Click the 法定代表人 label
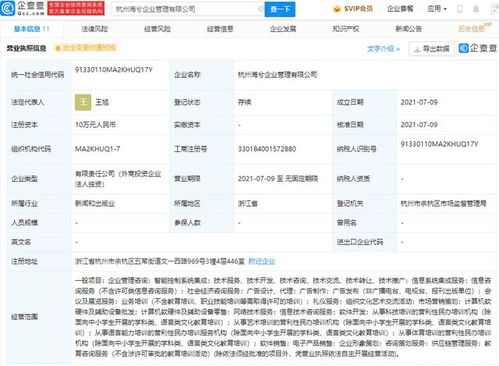Image resolution: width=499 pixels, height=366 pixels. (28, 102)
